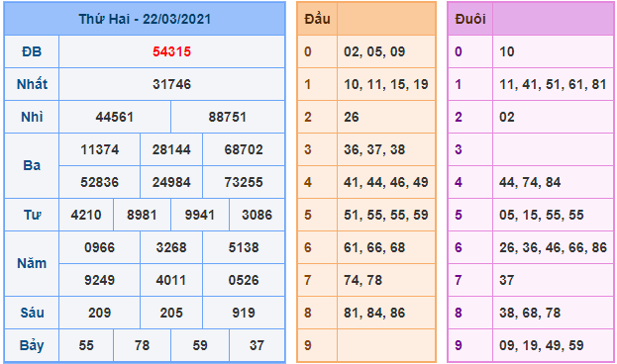Select Đuôi row values 38, 68, 78
The image size is (617, 364).
pyautogui.click(x=530, y=313)
